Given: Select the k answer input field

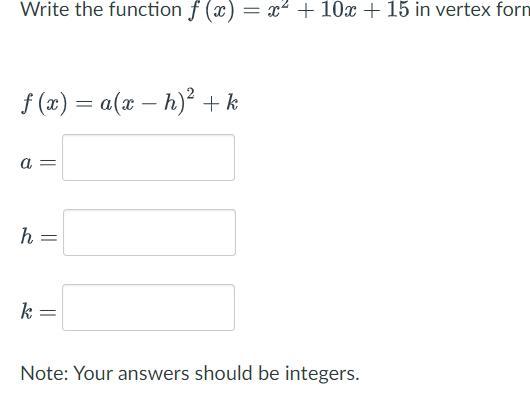Looking at the screenshot, I should pos(148,308).
